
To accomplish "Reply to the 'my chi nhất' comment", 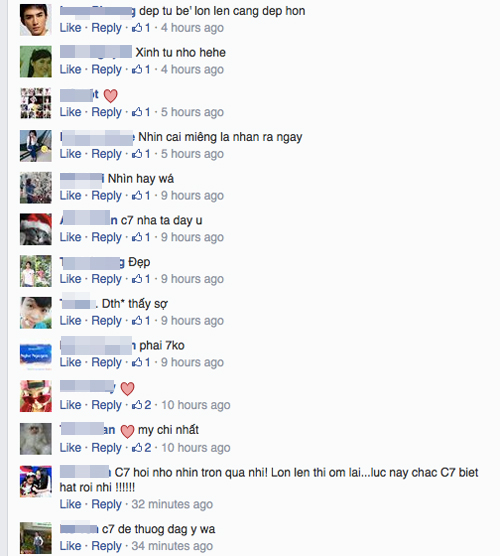I will coord(106,447).
